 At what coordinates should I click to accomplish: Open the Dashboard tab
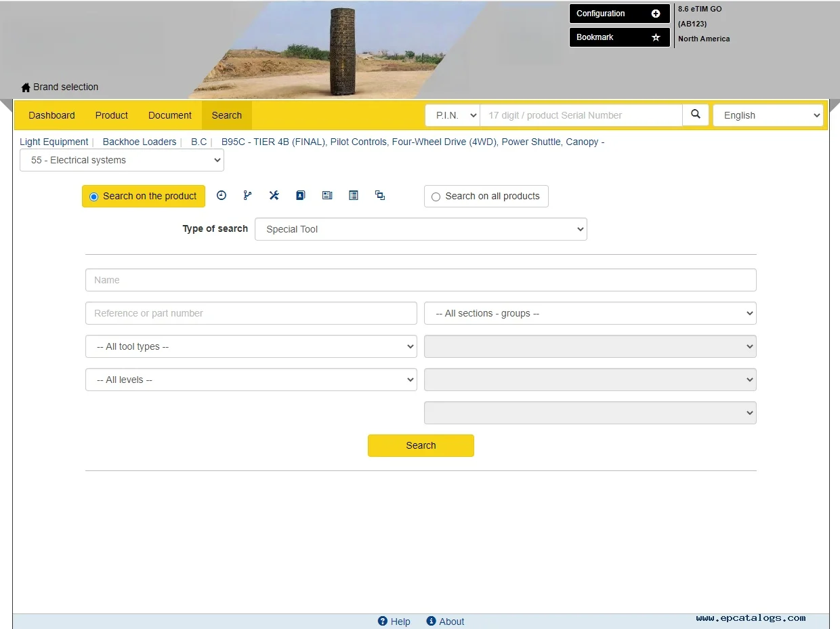click(51, 115)
